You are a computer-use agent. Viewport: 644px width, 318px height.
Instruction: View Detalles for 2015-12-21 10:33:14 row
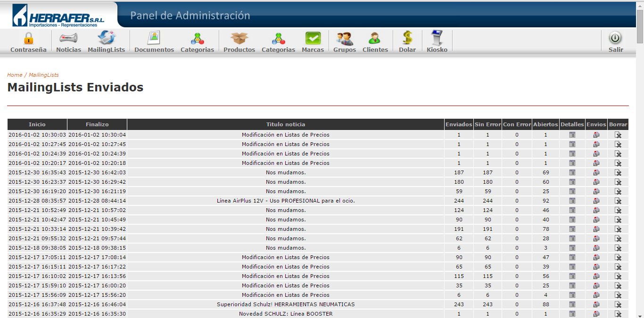point(572,229)
